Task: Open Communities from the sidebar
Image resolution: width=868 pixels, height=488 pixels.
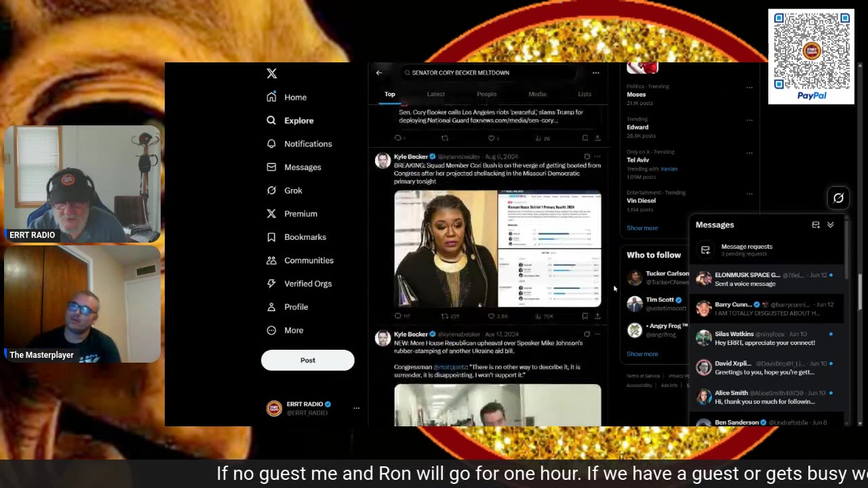Action: 300,260
